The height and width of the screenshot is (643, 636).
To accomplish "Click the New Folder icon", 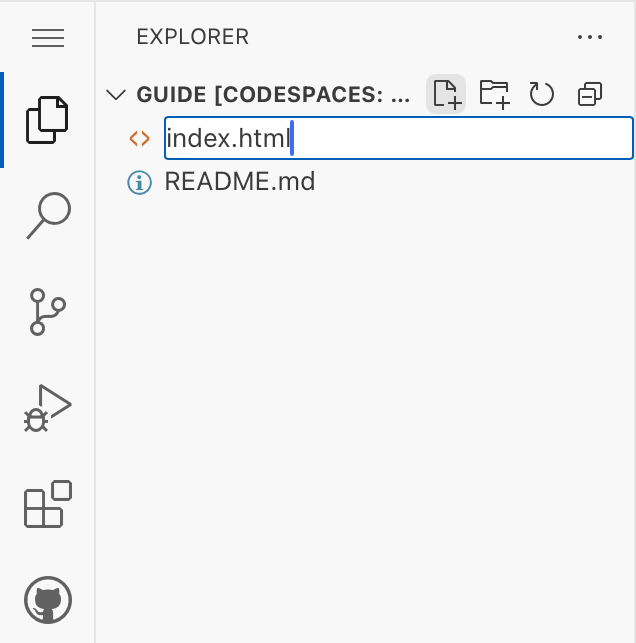I will click(x=494, y=94).
